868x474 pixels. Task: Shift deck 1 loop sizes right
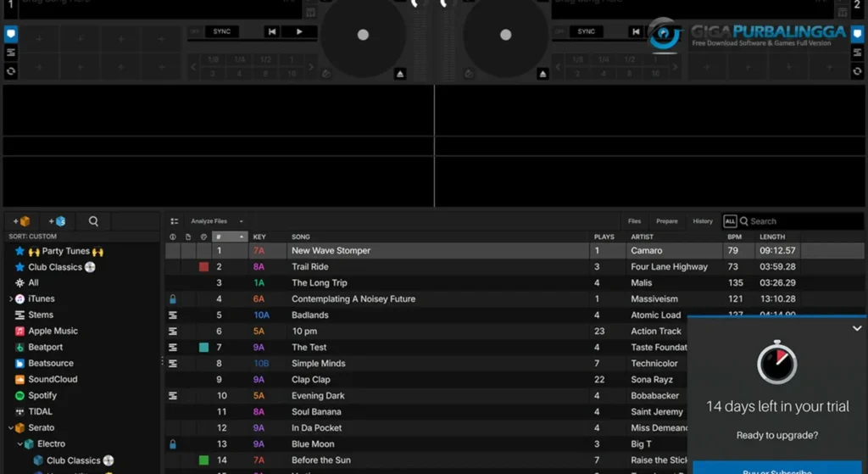pyautogui.click(x=311, y=66)
